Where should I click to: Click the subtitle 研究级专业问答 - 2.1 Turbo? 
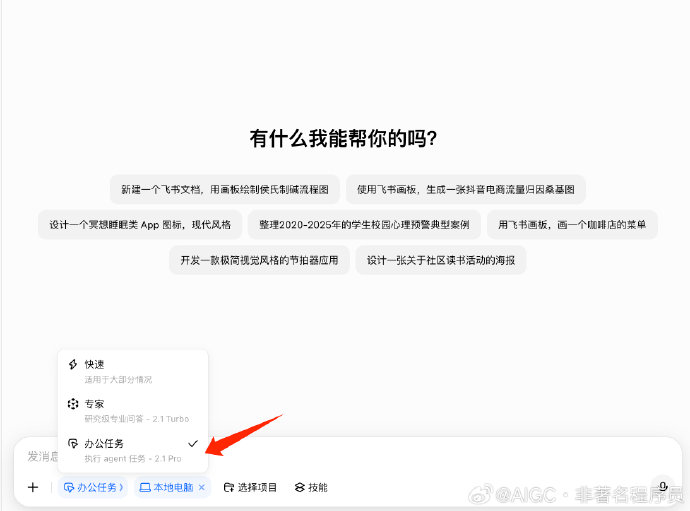coord(136,419)
